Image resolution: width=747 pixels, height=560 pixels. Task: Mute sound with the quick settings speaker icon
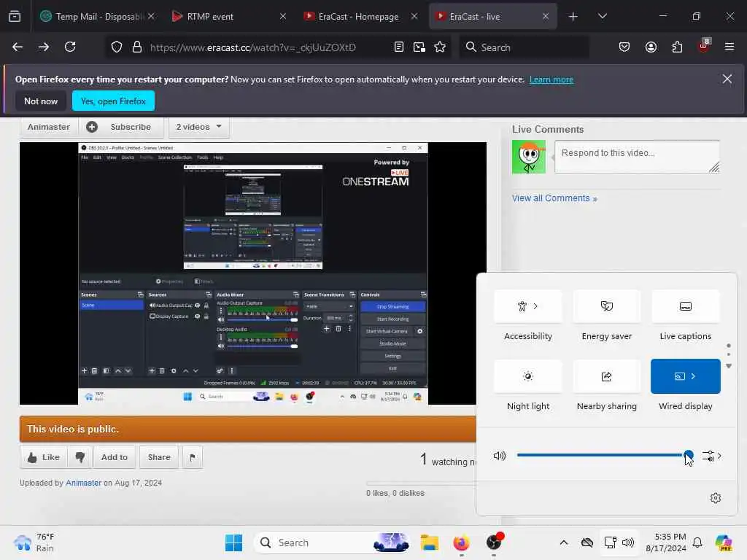coord(499,456)
